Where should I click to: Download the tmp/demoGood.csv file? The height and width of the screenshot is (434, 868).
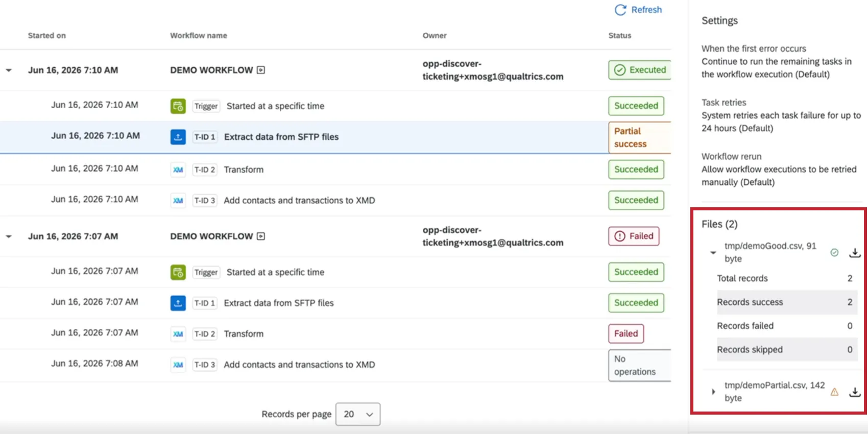[855, 253]
